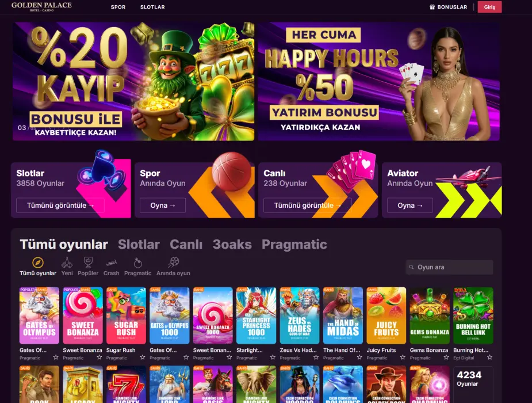Click into the Oyun ara search field

tap(449, 267)
